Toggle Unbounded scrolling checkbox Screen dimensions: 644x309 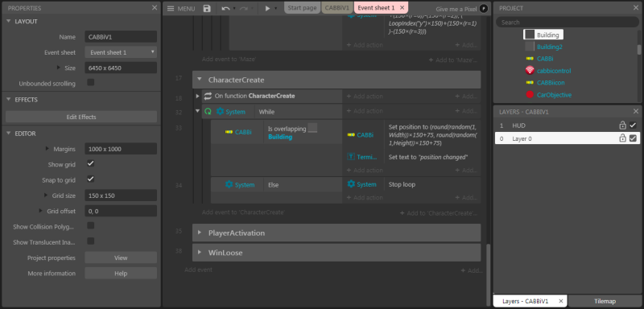coord(91,83)
